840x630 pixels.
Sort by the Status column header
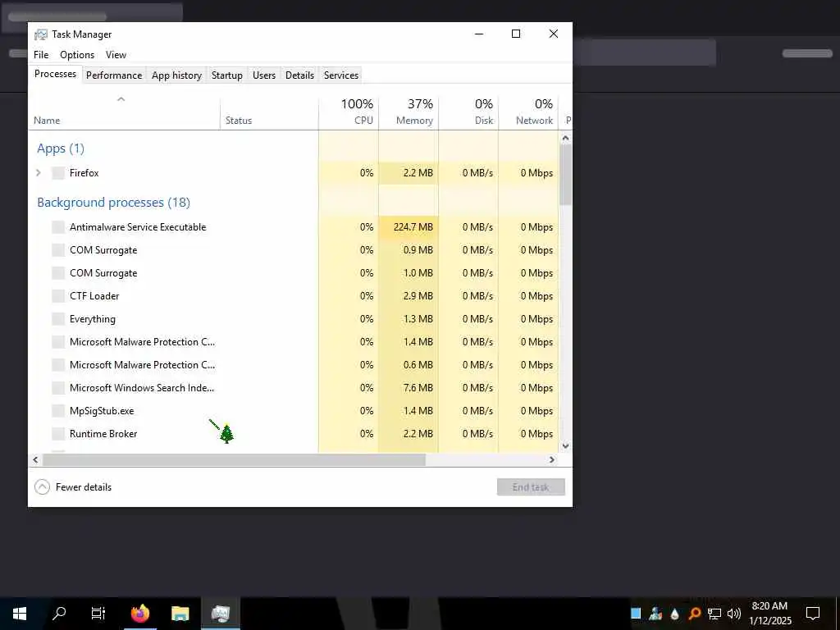(269, 112)
